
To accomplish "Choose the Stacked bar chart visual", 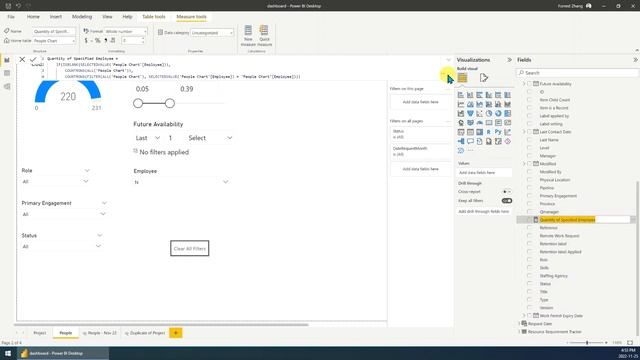I will tap(461, 95).
